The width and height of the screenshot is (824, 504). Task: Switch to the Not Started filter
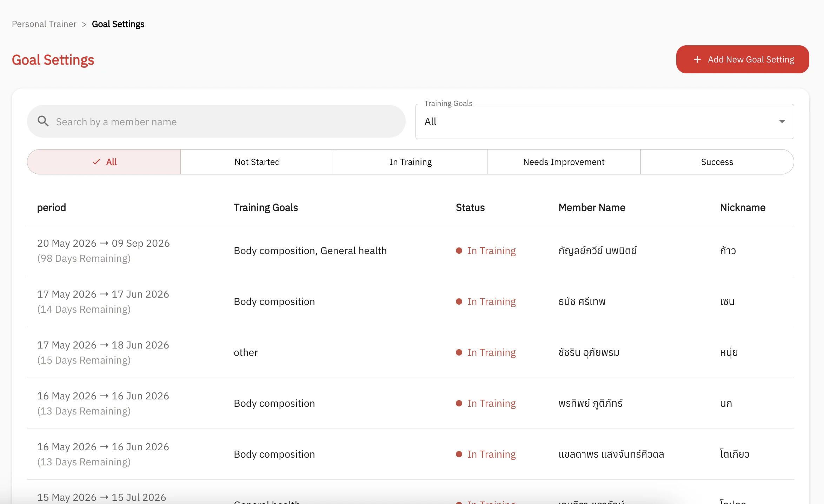point(257,162)
